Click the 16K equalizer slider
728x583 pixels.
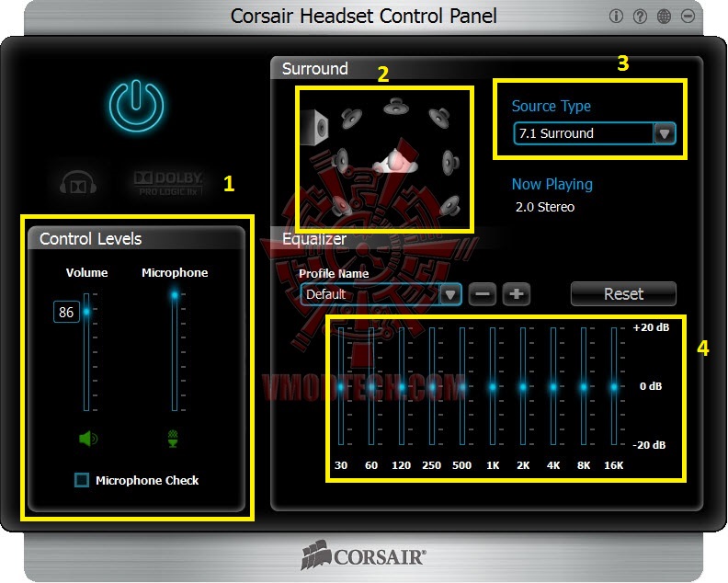pyautogui.click(x=614, y=386)
